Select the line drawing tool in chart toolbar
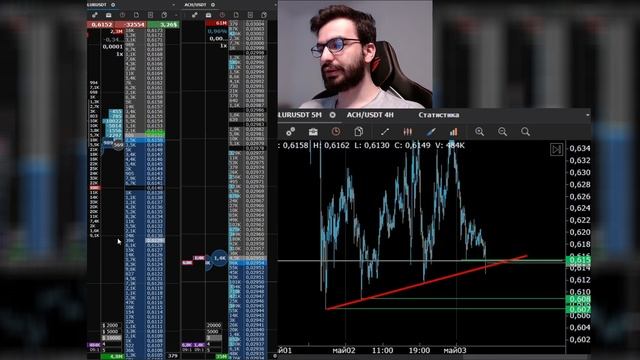This screenshot has height=360, width=640. point(384,131)
